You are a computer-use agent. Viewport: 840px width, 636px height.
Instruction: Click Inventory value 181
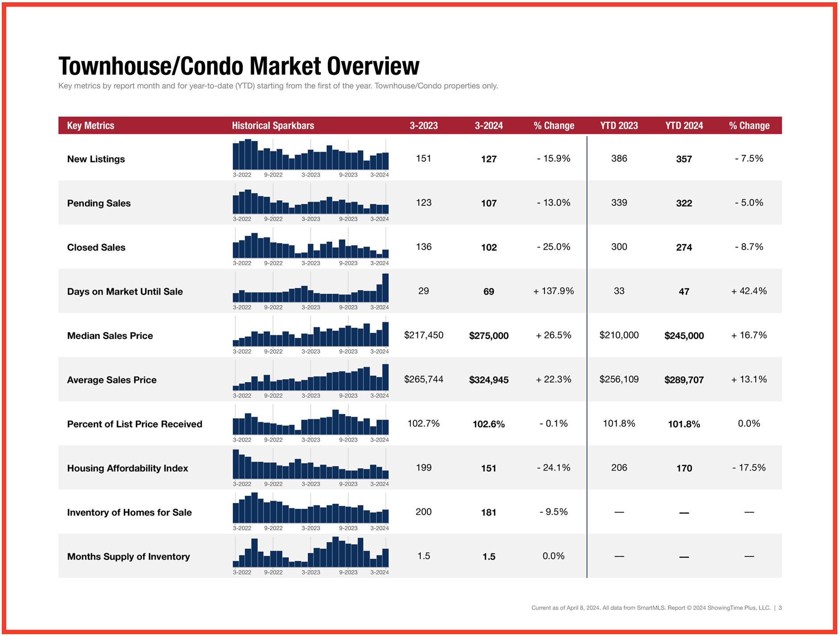pyautogui.click(x=489, y=512)
